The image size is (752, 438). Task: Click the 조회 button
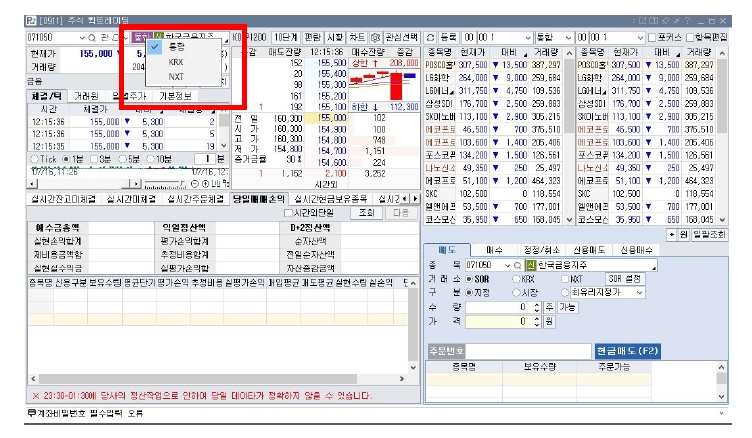(x=366, y=213)
